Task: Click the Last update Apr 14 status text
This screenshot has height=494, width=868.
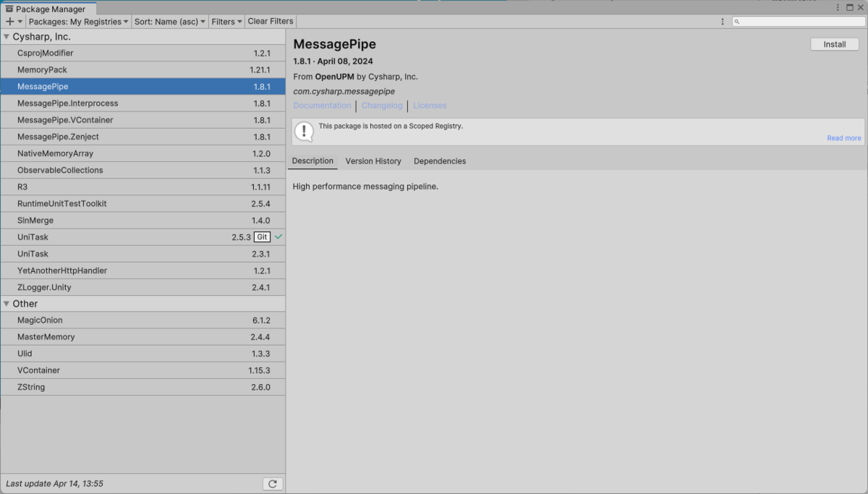Action: pos(54,484)
